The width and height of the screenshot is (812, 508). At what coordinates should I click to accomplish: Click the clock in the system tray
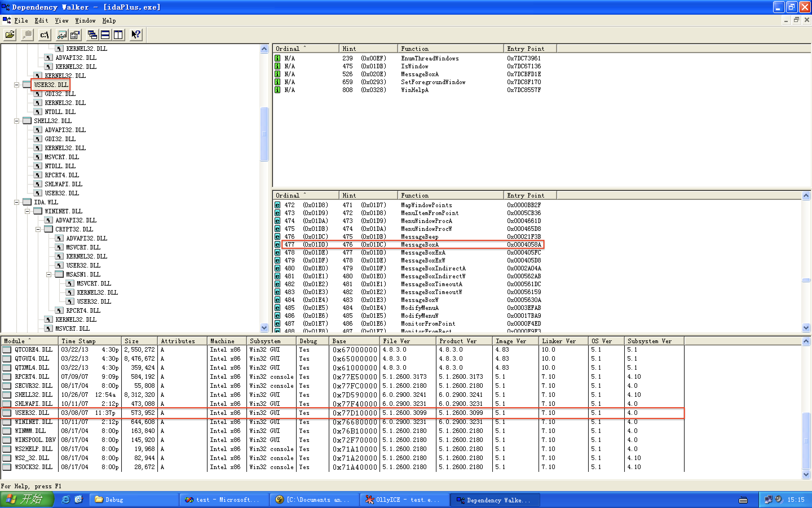pyautogui.click(x=796, y=500)
